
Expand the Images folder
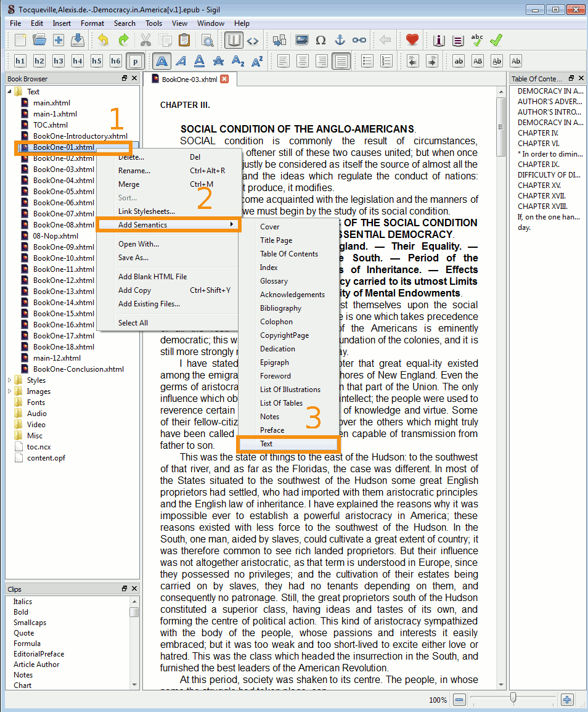pos(9,391)
